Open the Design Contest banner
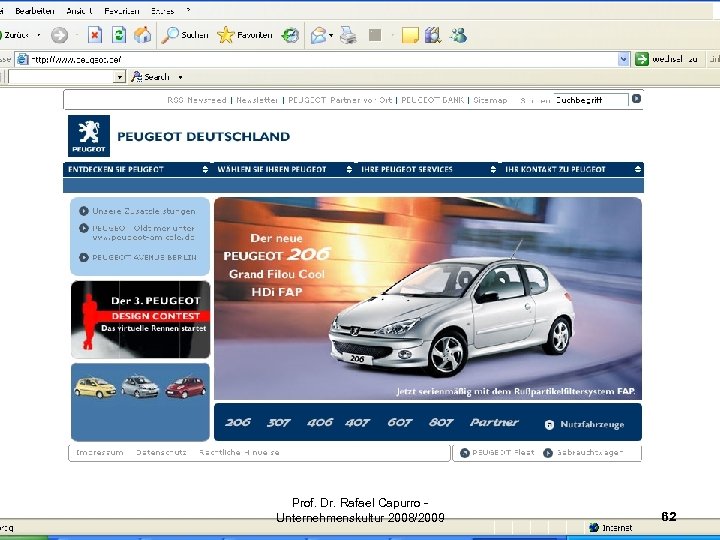 tap(141, 320)
